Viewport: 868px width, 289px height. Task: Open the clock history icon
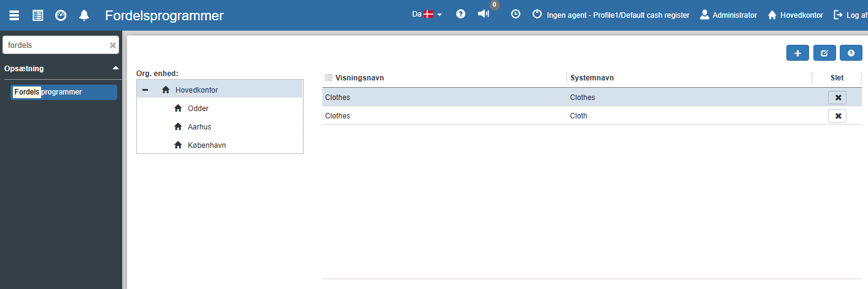pos(516,14)
